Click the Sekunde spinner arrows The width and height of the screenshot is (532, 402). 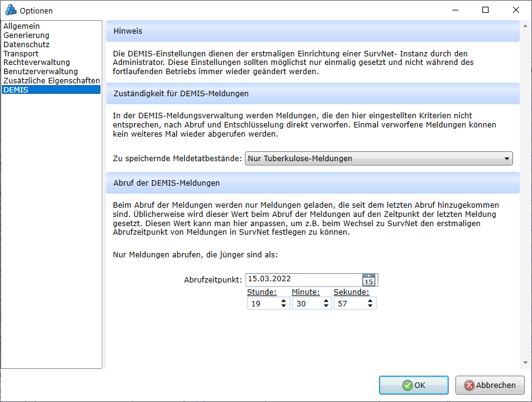pyautogui.click(x=370, y=303)
